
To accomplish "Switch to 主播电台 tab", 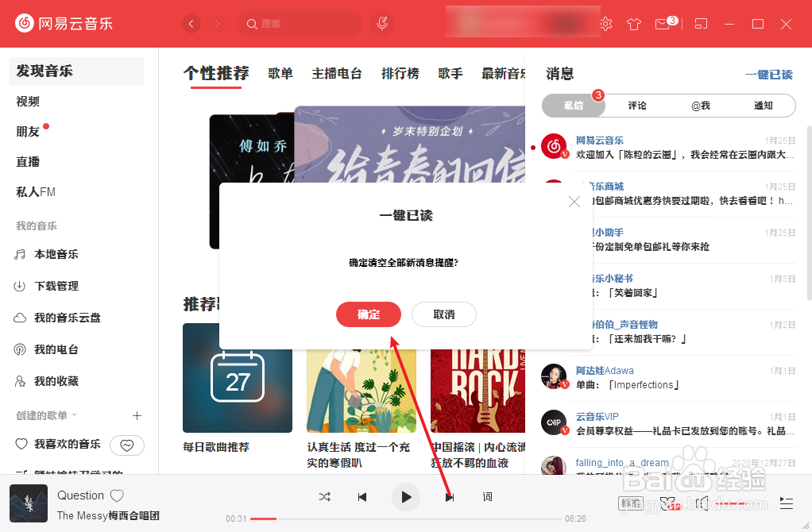I will (337, 74).
